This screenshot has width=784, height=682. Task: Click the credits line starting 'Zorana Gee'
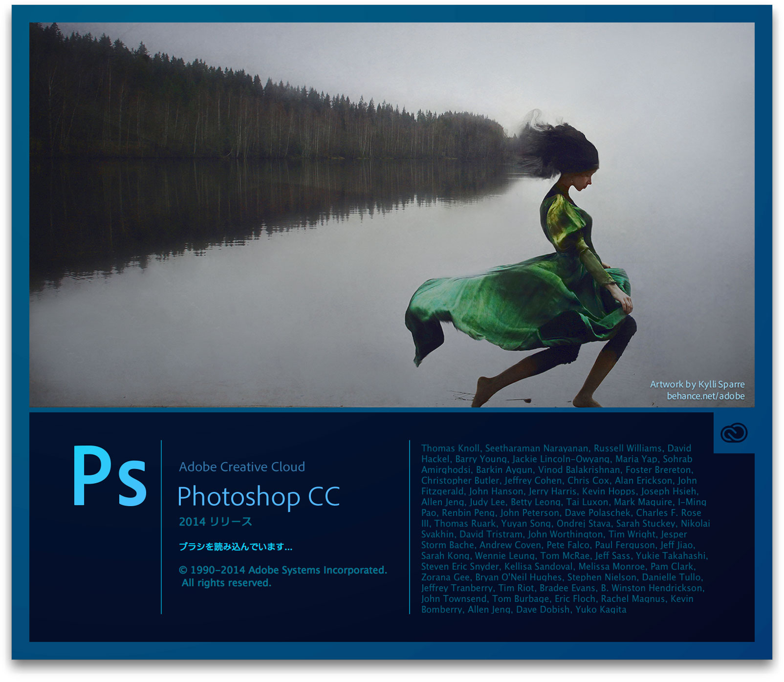[x=562, y=577]
